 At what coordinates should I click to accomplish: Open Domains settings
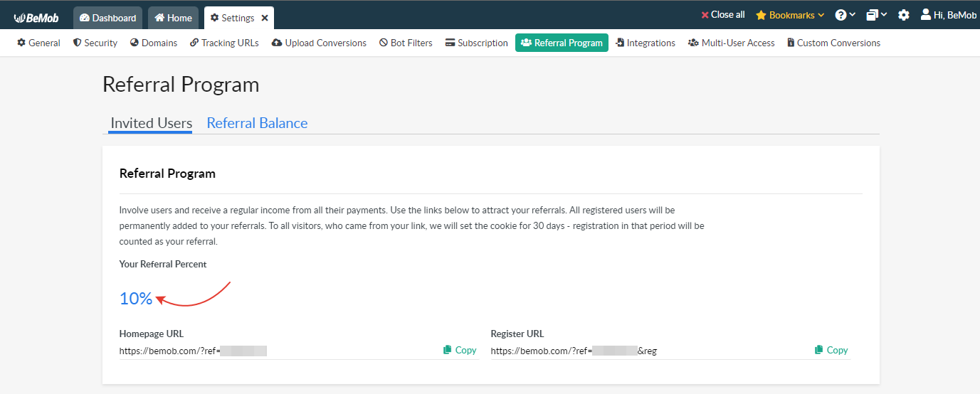154,43
